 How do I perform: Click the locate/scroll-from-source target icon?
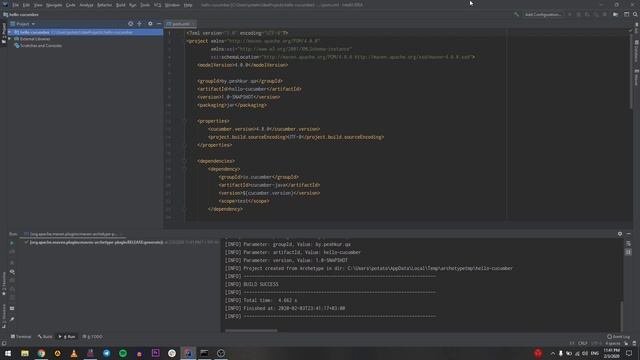(131, 24)
